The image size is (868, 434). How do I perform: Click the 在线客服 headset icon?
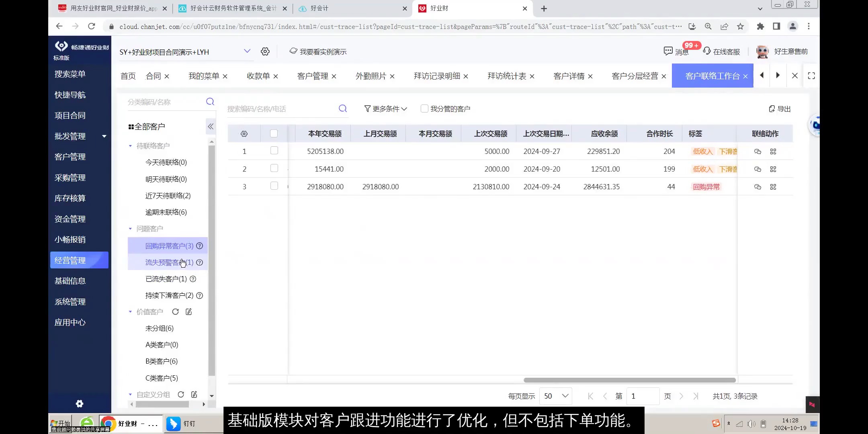tap(706, 51)
